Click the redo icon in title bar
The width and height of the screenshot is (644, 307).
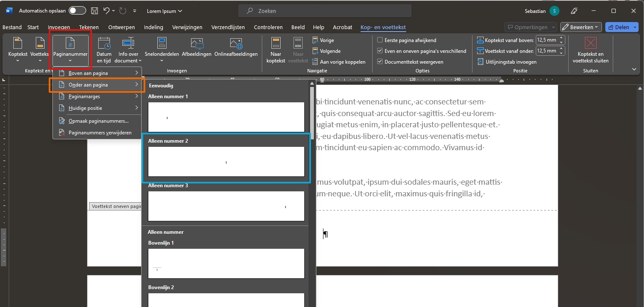tap(123, 11)
